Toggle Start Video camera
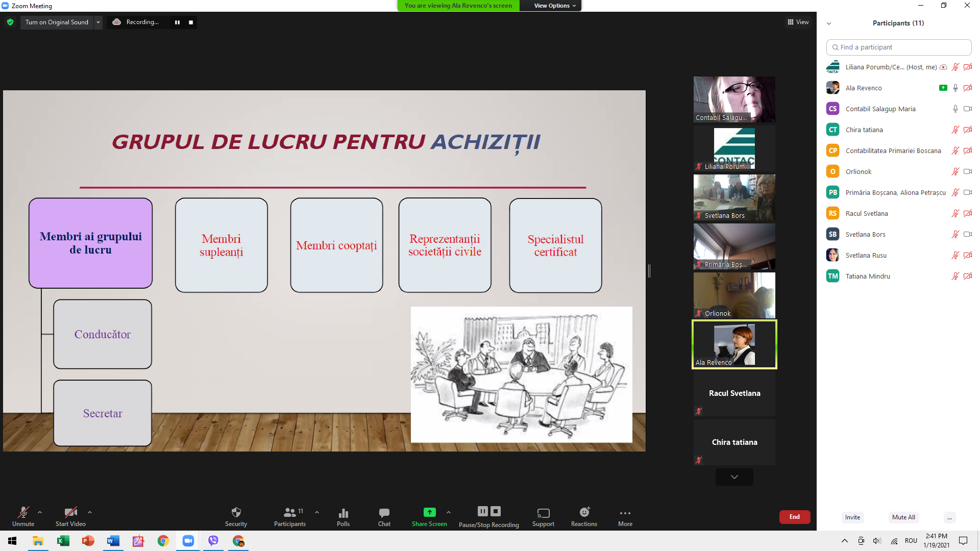The width and height of the screenshot is (980, 551). tap(70, 512)
